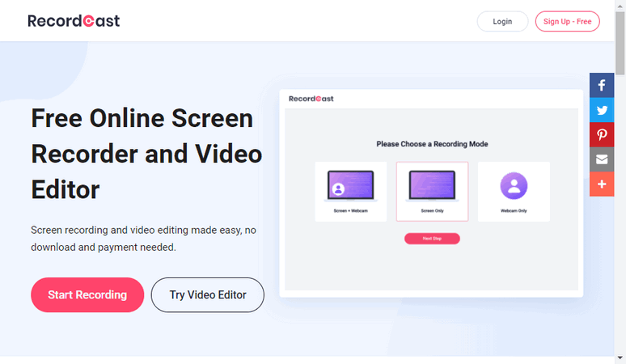Click 'Free Online Screen Recorder' heading
The height and width of the screenshot is (364, 626).
click(x=146, y=154)
